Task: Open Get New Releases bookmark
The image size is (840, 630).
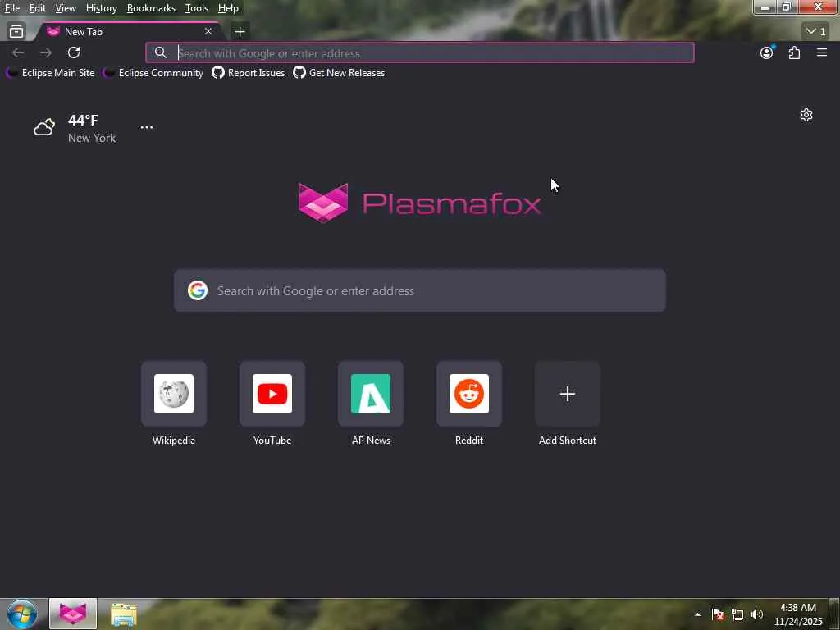Action: [339, 73]
